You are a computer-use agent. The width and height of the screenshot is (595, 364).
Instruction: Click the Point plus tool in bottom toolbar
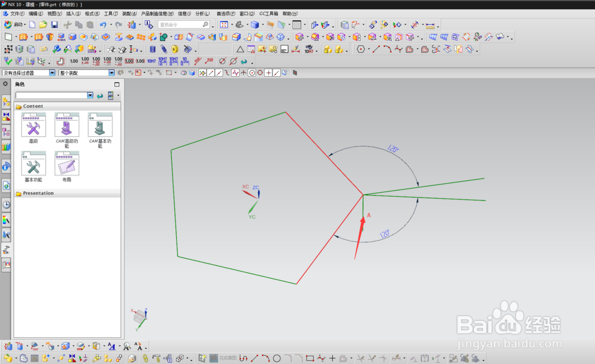333,358
